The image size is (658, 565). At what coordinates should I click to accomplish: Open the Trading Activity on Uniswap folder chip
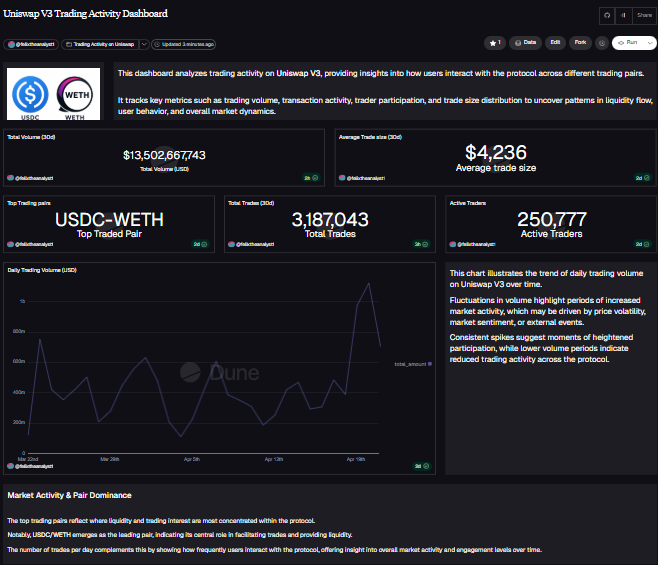[100, 44]
